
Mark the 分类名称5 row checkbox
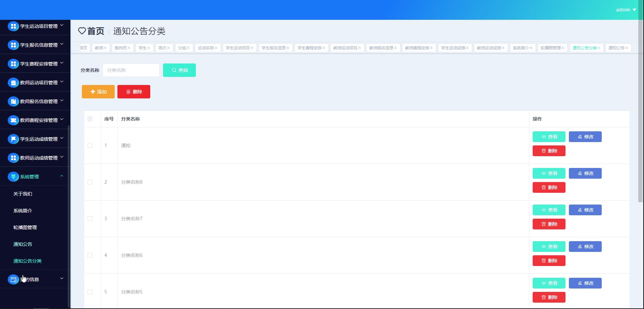tap(90, 292)
